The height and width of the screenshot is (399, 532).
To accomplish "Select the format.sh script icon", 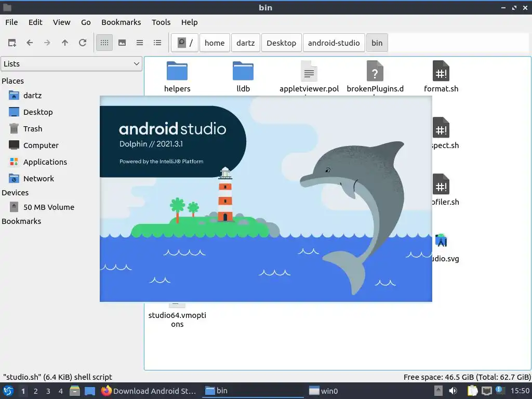I will point(441,71).
